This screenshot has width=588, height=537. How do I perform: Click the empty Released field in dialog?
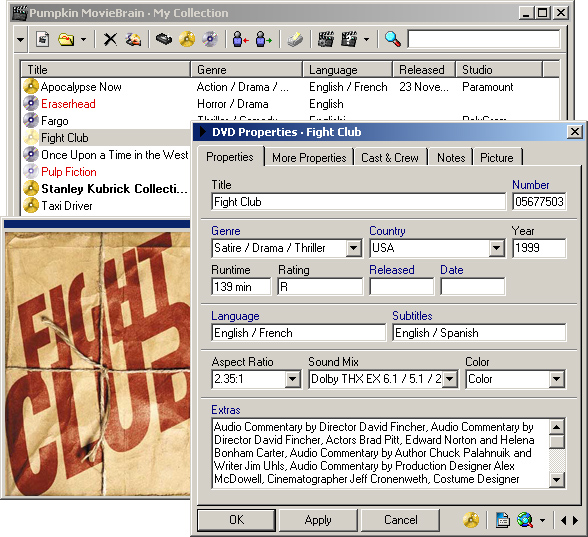pyautogui.click(x=402, y=287)
